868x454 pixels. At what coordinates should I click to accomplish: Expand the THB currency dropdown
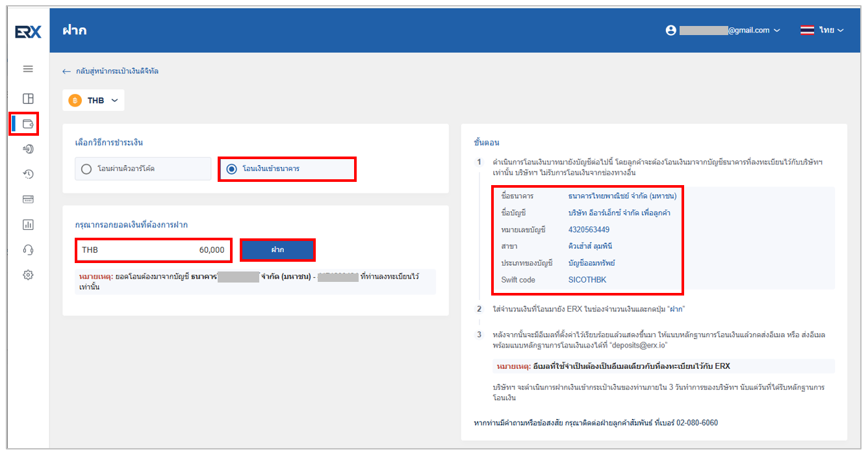(94, 101)
